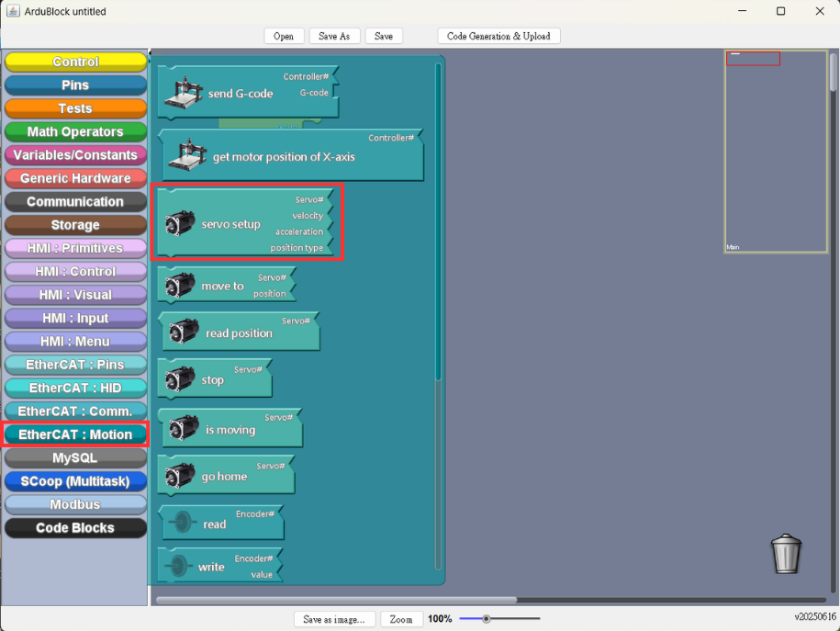Click G-code parameter socket on send G-code

(x=314, y=92)
